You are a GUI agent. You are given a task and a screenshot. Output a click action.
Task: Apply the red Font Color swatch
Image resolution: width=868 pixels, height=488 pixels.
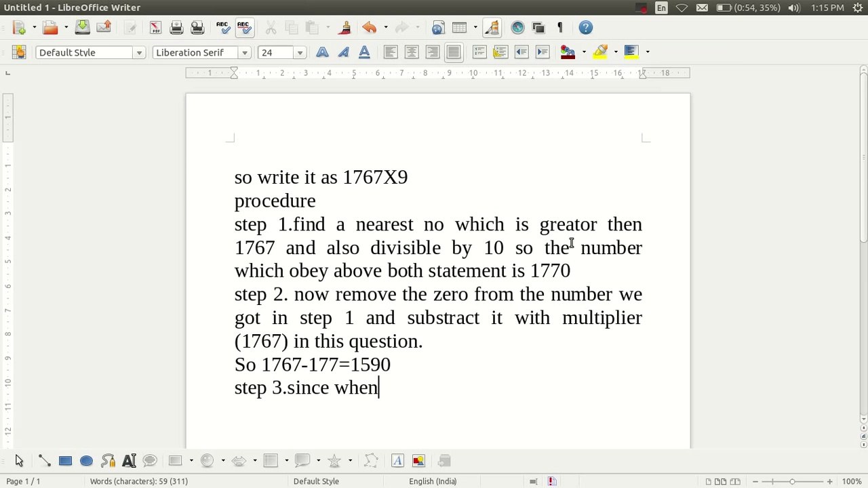pos(568,52)
